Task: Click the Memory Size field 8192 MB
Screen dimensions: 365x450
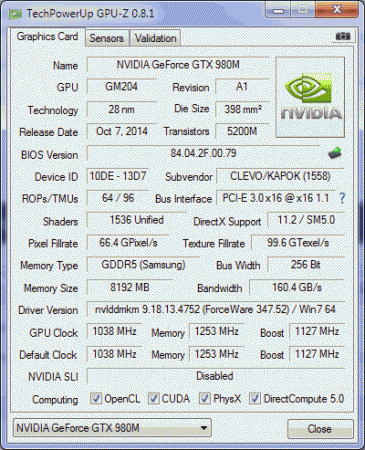Action: [130, 287]
